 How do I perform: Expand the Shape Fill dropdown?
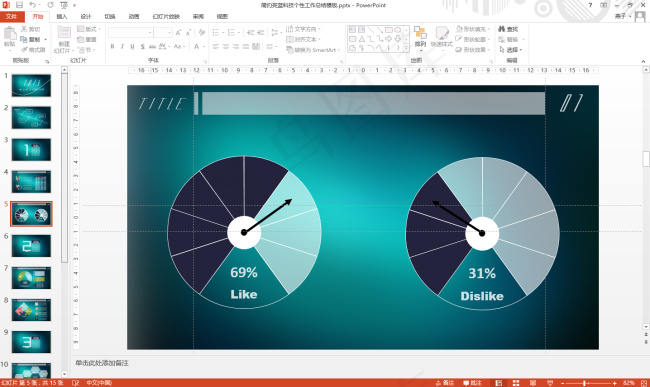point(489,29)
